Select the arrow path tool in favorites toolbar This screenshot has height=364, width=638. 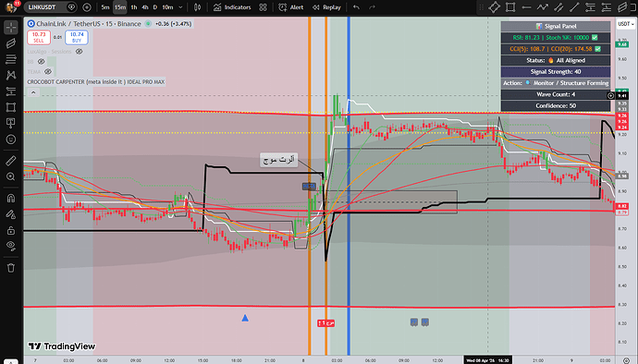click(x=542, y=7)
